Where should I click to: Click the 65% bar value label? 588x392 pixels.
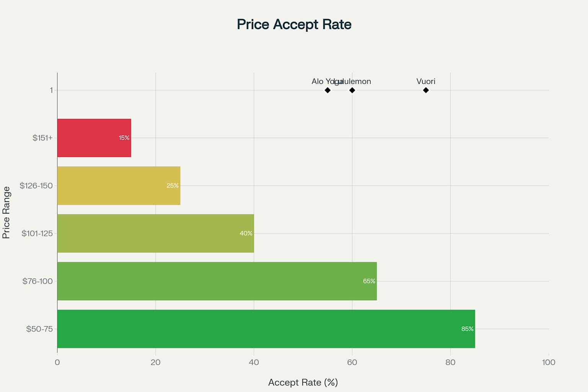click(369, 281)
